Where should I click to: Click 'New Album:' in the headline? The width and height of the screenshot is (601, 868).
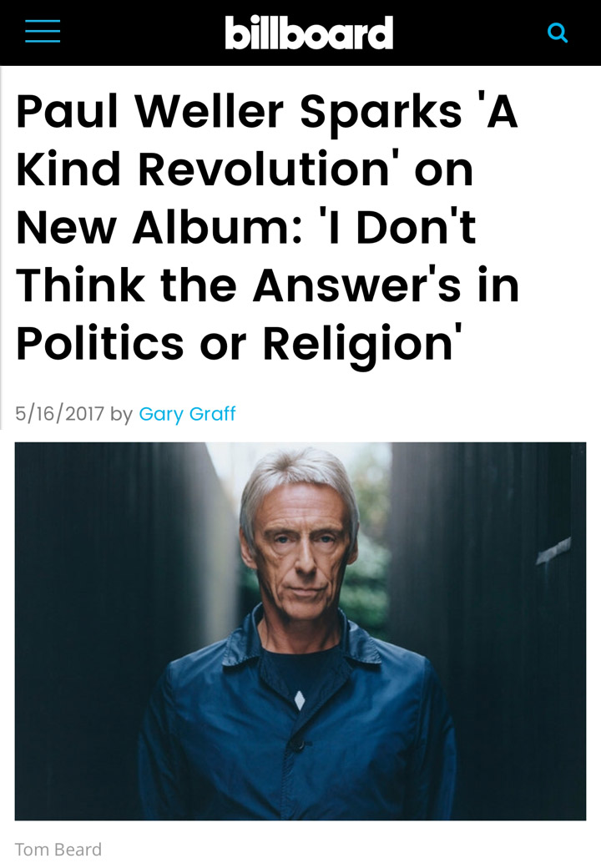[x=159, y=227]
